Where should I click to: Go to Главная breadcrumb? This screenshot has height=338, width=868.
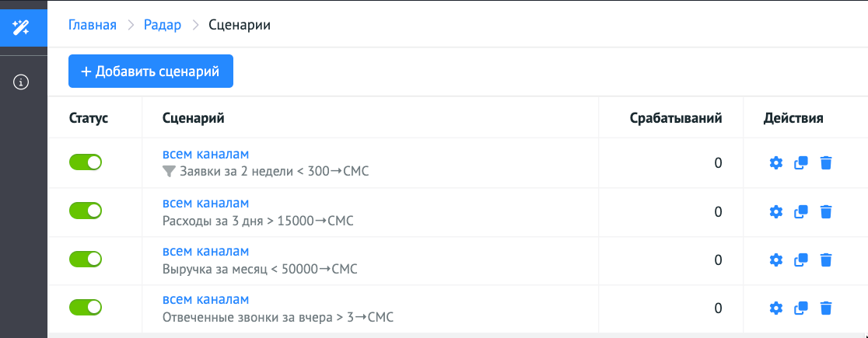point(93,25)
